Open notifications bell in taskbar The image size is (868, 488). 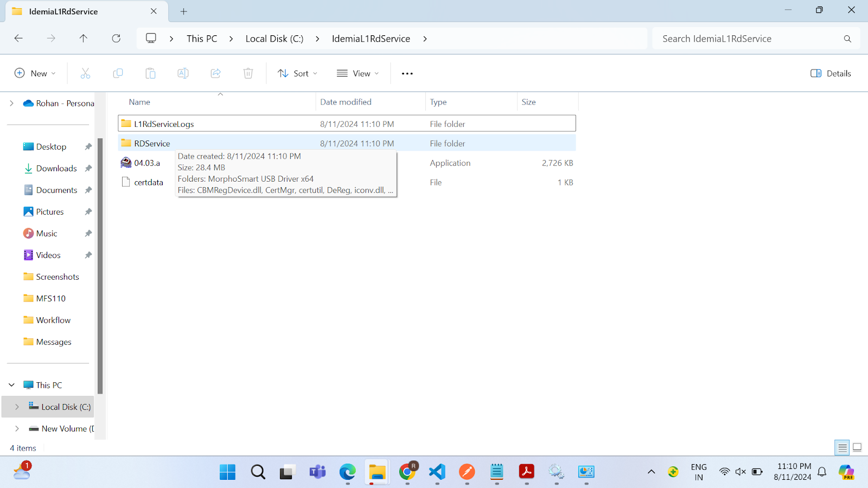coord(822,472)
